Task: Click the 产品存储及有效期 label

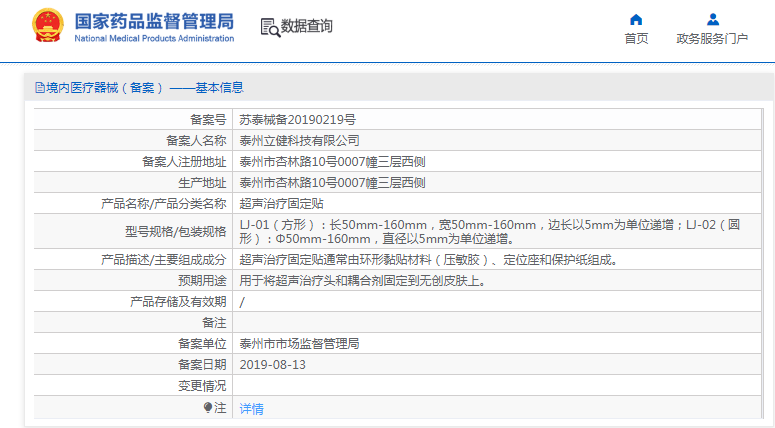Action: [x=178, y=302]
